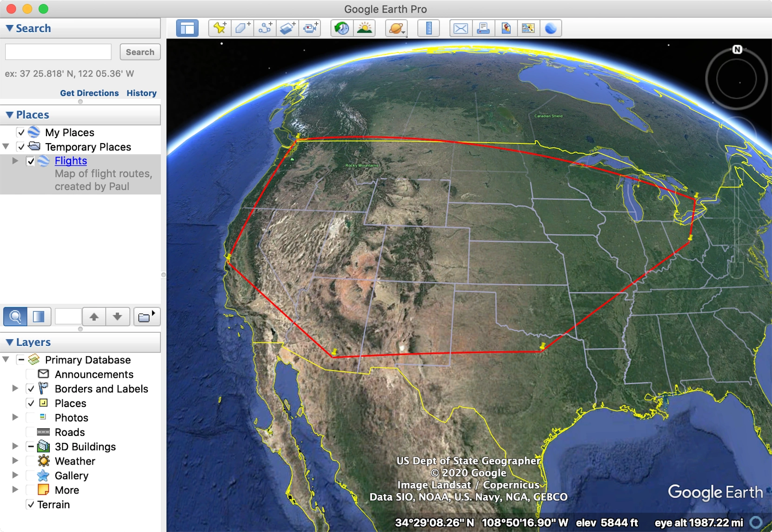The width and height of the screenshot is (772, 532).
Task: Collapse the Primary Database tree
Action: tap(6, 360)
